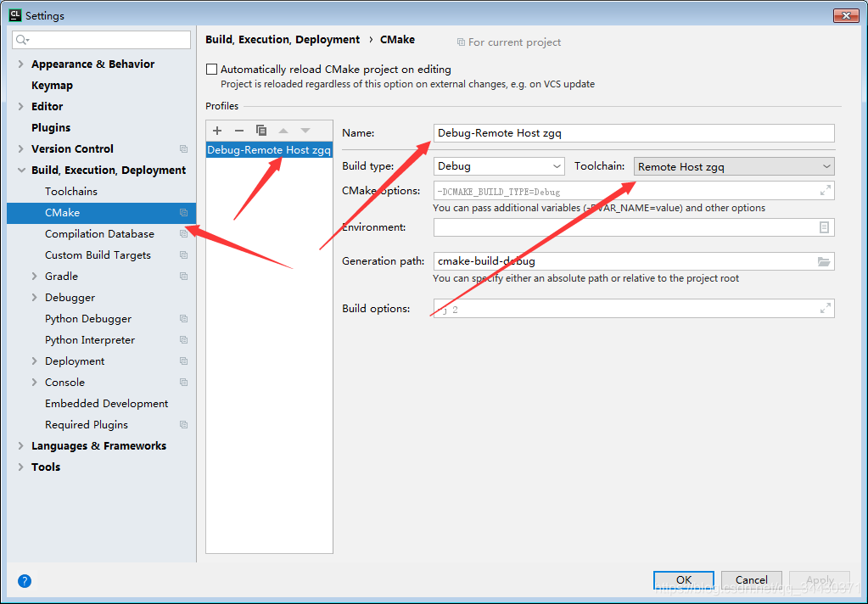Expand Languages & Frameworks section
Screen dimensions: 868x604
21,445
